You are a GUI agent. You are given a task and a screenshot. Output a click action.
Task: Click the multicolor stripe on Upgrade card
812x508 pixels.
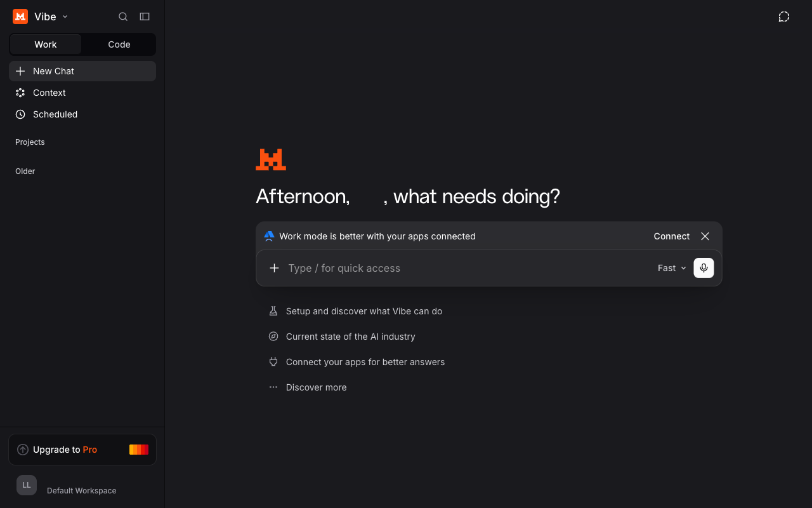pyautogui.click(x=139, y=450)
